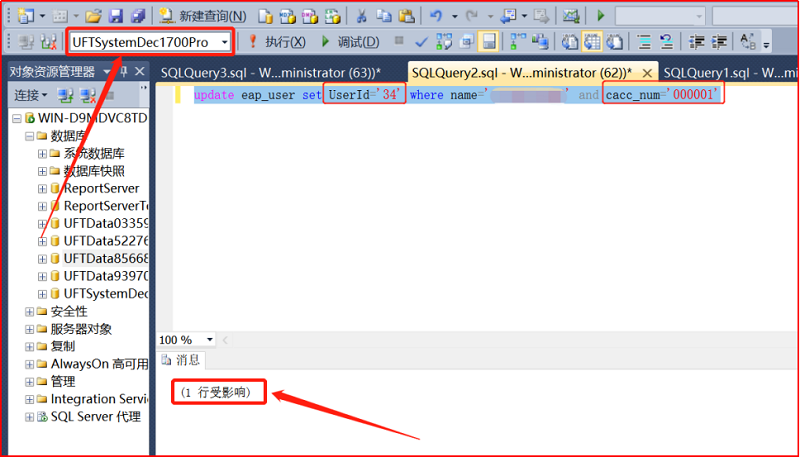
Task: Expand the 系统数据库 folder
Action: coord(42,154)
